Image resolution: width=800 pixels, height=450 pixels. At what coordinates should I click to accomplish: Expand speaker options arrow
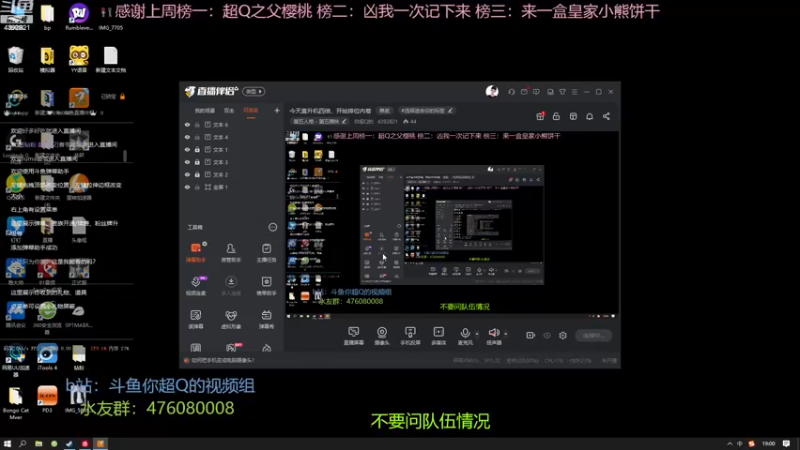(506, 334)
